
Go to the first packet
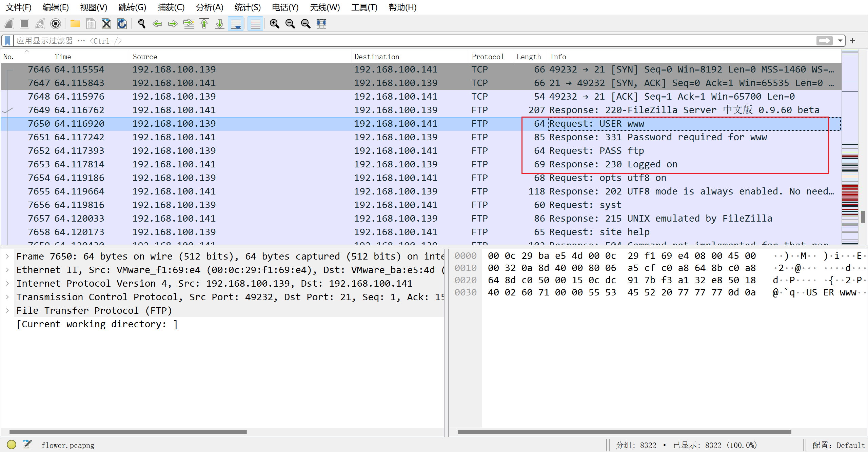click(x=204, y=24)
